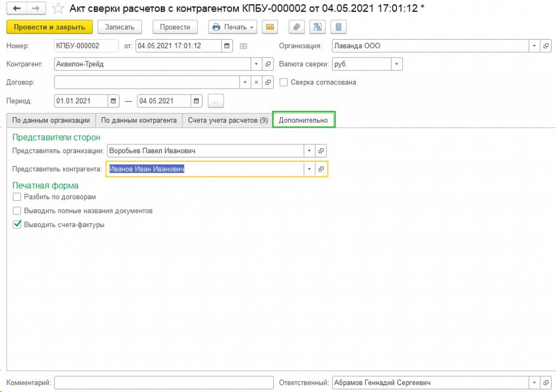Expand Организация dropdown list
Image resolution: width=556 pixels, height=392 pixels.
pos(534,46)
